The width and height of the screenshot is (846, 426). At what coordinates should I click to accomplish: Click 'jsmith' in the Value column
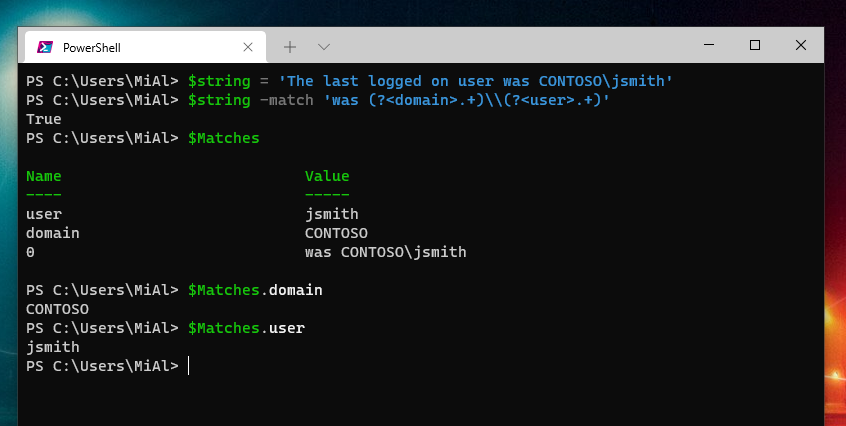click(331, 214)
